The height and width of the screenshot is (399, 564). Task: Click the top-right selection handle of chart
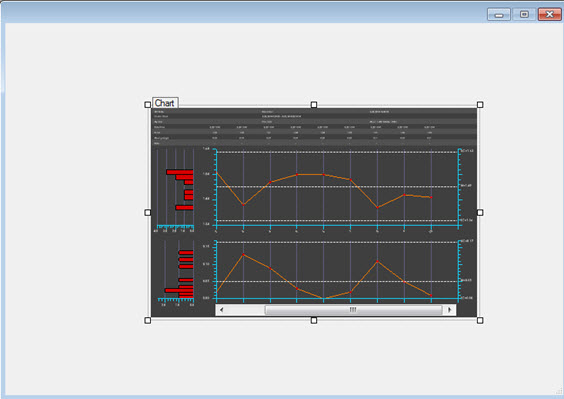point(480,104)
